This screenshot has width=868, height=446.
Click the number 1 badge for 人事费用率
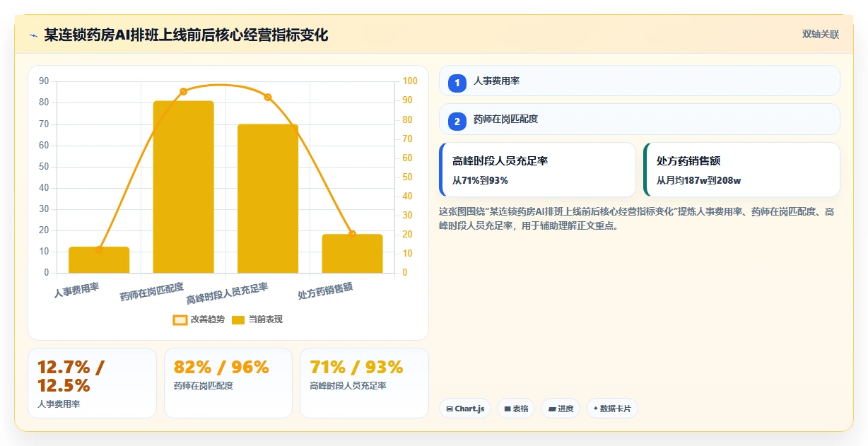click(x=457, y=83)
